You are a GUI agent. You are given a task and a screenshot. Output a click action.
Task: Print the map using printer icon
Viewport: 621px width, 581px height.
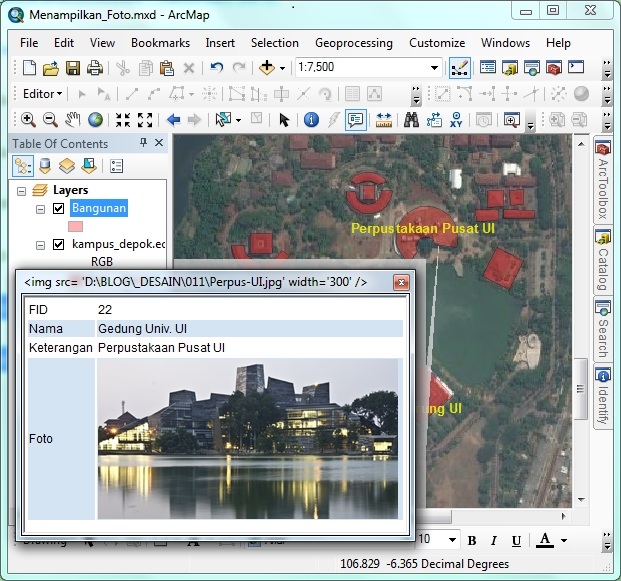click(x=95, y=68)
